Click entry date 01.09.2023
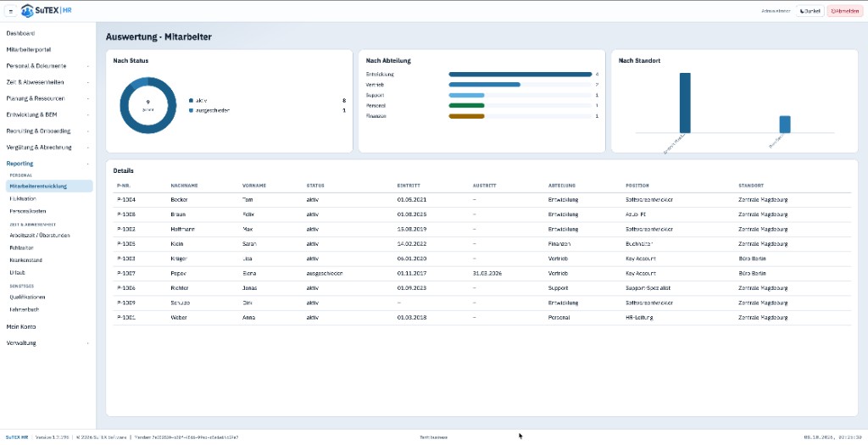The width and height of the screenshot is (868, 445). pos(412,288)
